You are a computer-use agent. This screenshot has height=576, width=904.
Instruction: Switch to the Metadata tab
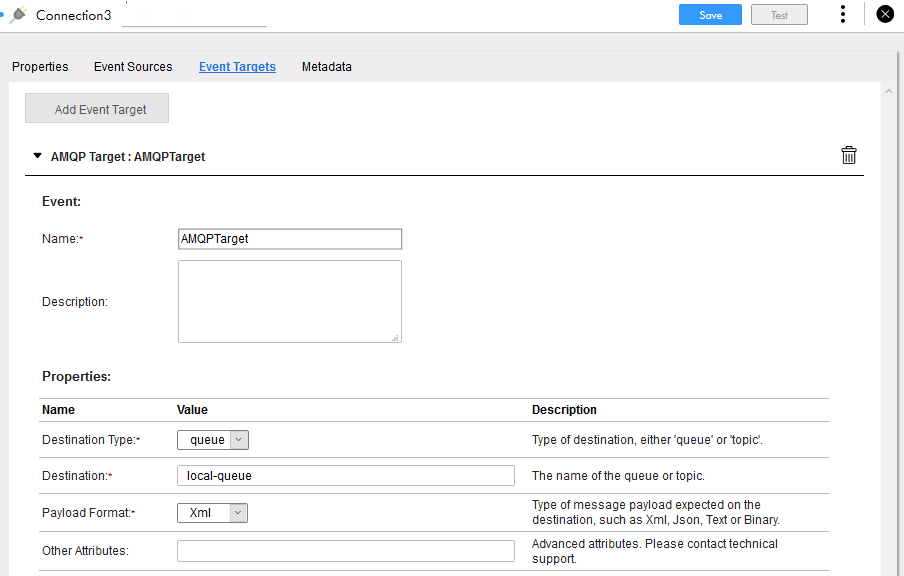click(x=326, y=66)
